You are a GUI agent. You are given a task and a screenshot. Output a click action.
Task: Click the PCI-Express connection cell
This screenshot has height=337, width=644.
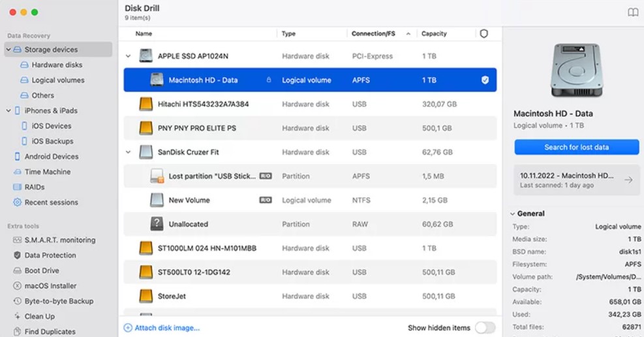(x=372, y=56)
